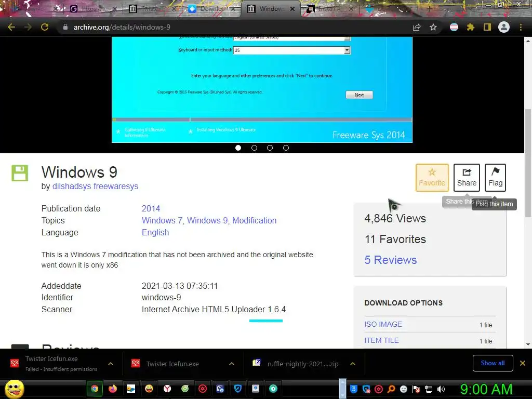Launch Firefox from the taskbar
The image size is (532, 399).
113,389
